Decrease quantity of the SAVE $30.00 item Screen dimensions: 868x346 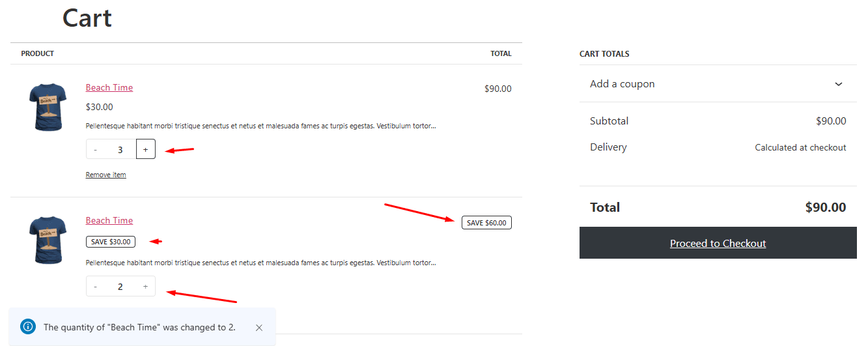(x=96, y=286)
